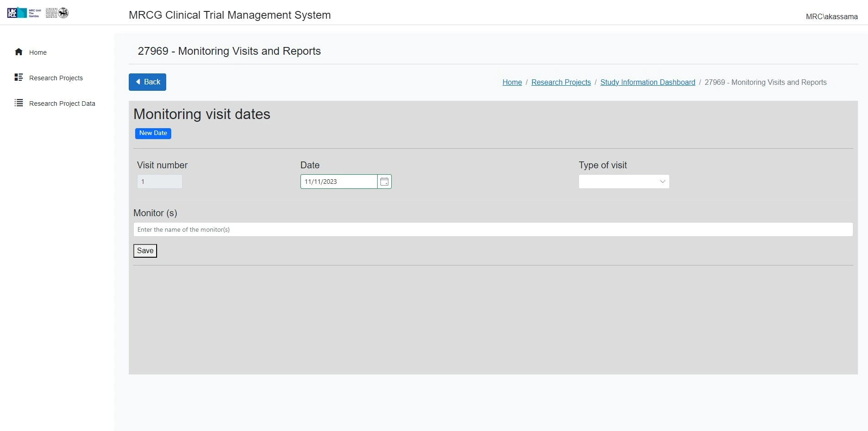Viewport: 868px width, 431px height.
Task: Click the Research Project Data list icon
Action: click(19, 103)
